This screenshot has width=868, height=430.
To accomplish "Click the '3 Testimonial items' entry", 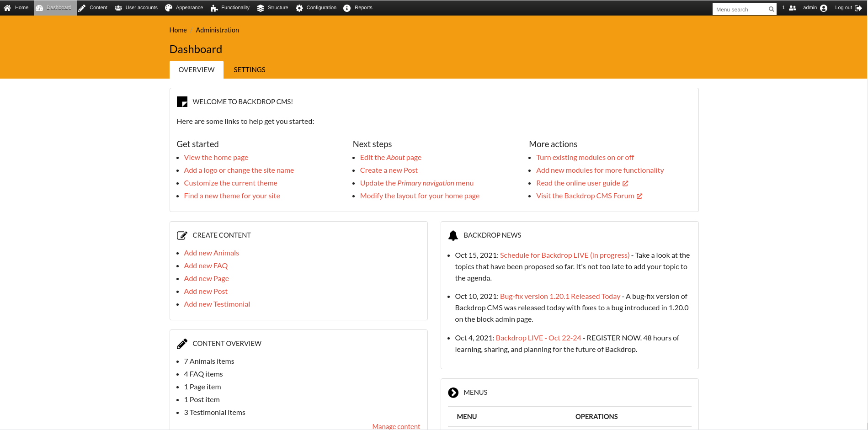I will click(x=215, y=412).
